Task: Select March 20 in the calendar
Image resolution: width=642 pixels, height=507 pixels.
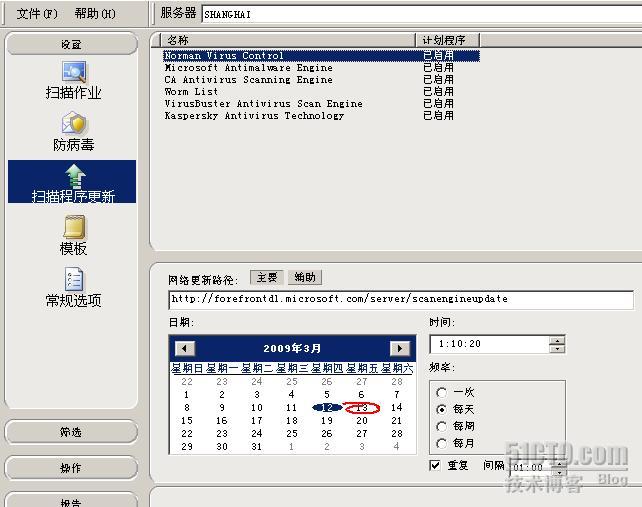Action: [362, 421]
